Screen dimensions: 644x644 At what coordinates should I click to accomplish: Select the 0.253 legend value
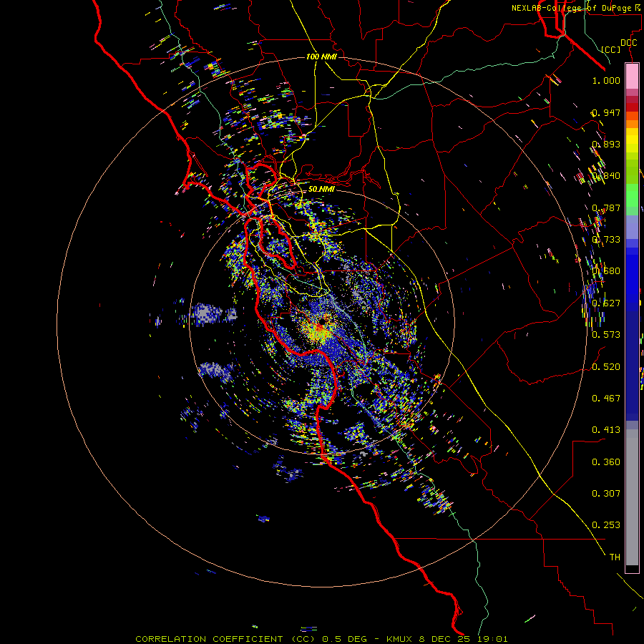pyautogui.click(x=606, y=525)
